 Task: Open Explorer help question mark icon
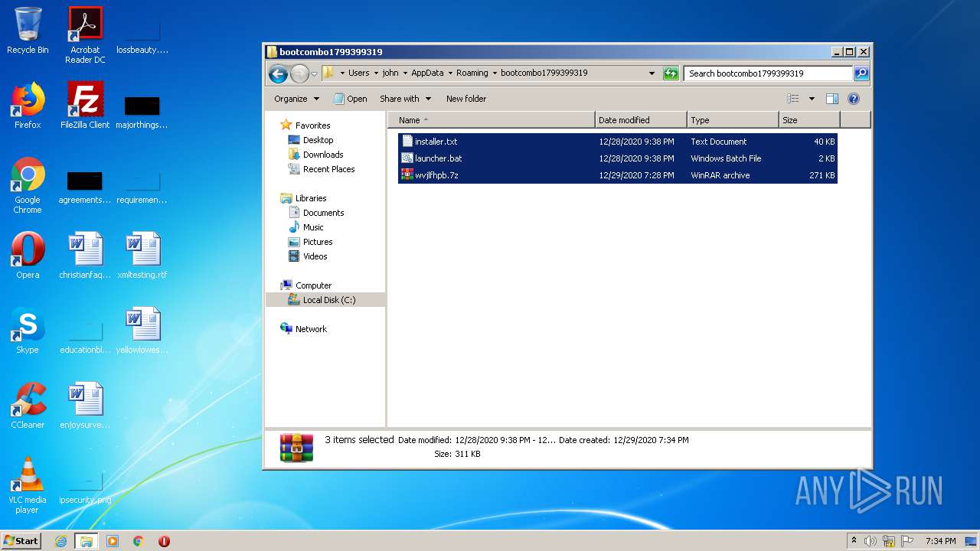point(854,99)
